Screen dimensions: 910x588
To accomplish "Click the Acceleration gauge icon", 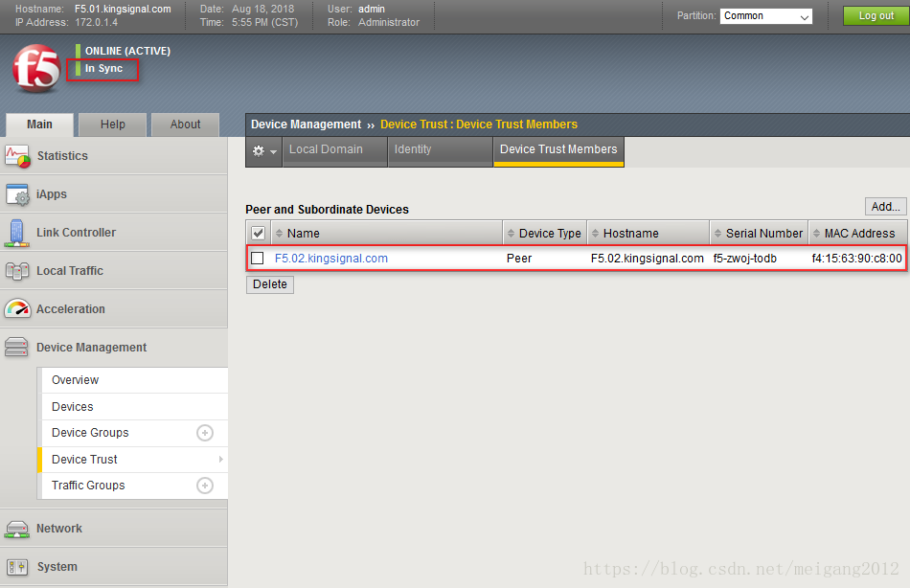I will coord(17,309).
